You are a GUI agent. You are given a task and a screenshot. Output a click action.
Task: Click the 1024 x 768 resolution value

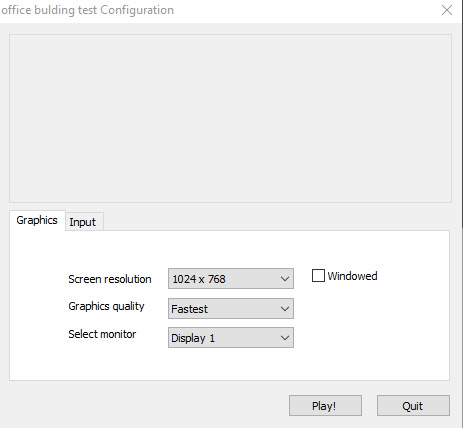[199, 279]
